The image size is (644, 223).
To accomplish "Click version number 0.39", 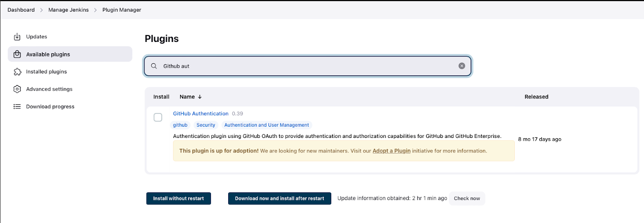I will click(237, 114).
